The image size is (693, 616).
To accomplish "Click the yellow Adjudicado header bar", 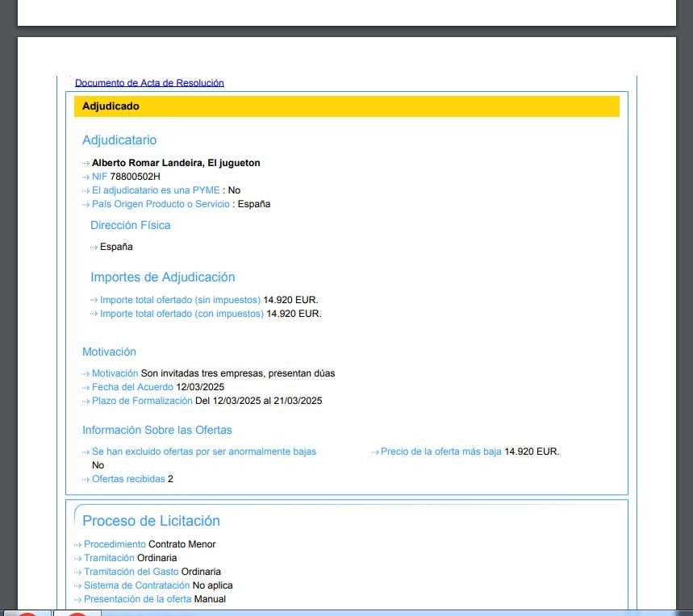I will tap(346, 106).
